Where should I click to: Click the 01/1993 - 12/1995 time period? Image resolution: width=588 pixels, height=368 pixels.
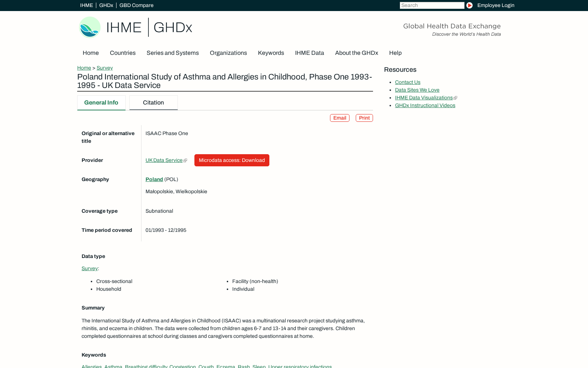(x=166, y=230)
